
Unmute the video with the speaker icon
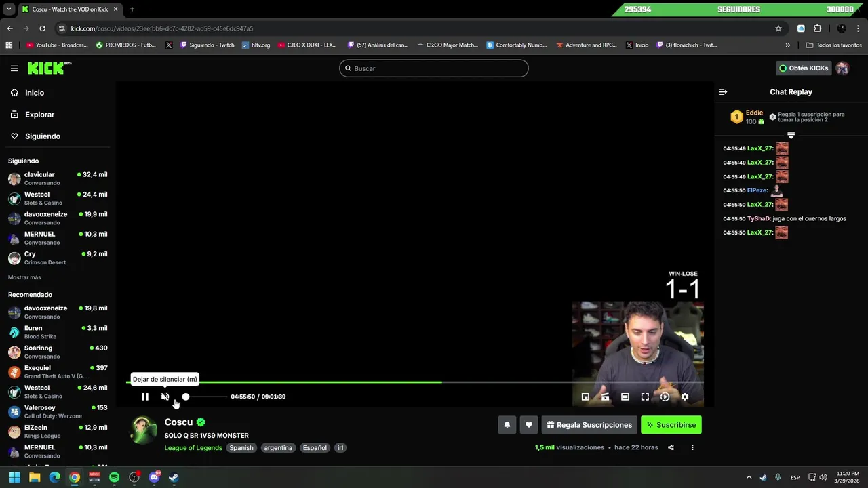165,396
